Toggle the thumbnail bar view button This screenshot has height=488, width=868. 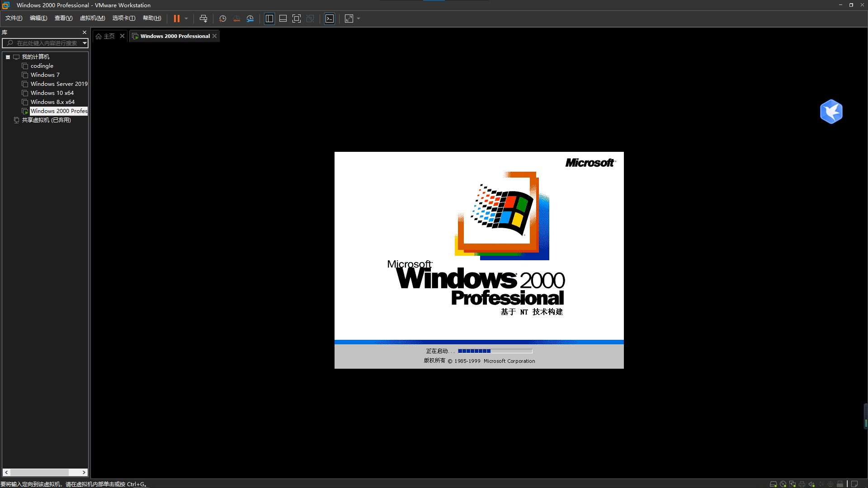pyautogui.click(x=283, y=19)
